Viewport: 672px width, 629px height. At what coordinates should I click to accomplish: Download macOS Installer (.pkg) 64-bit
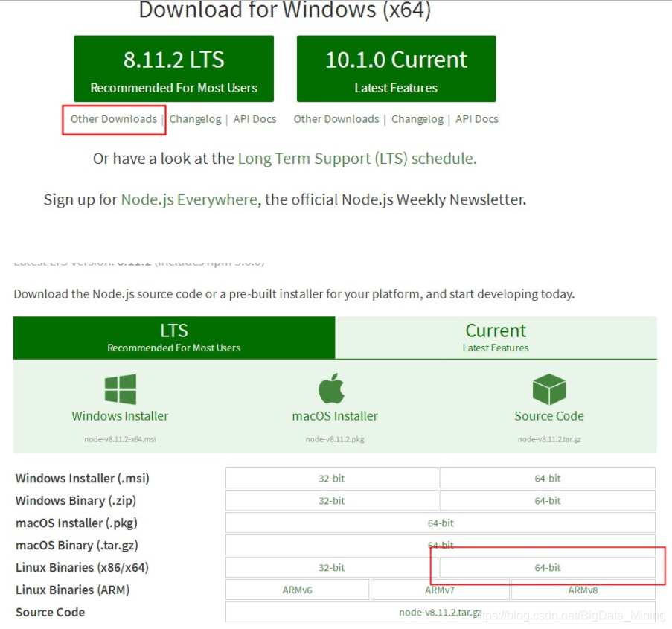[441, 523]
